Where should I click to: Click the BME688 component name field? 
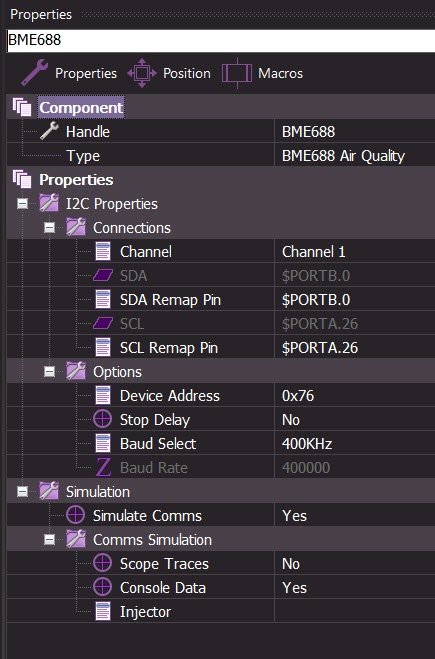[x=221, y=40]
